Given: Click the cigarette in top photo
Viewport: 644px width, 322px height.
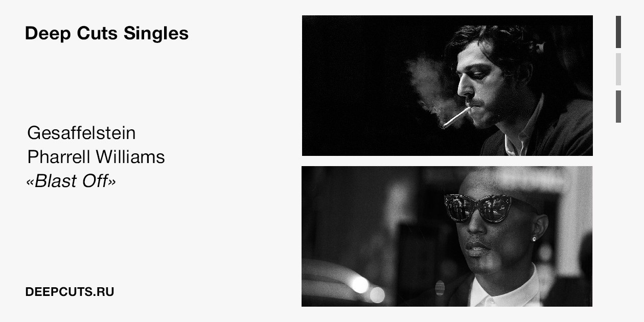Looking at the screenshot, I should [x=456, y=117].
